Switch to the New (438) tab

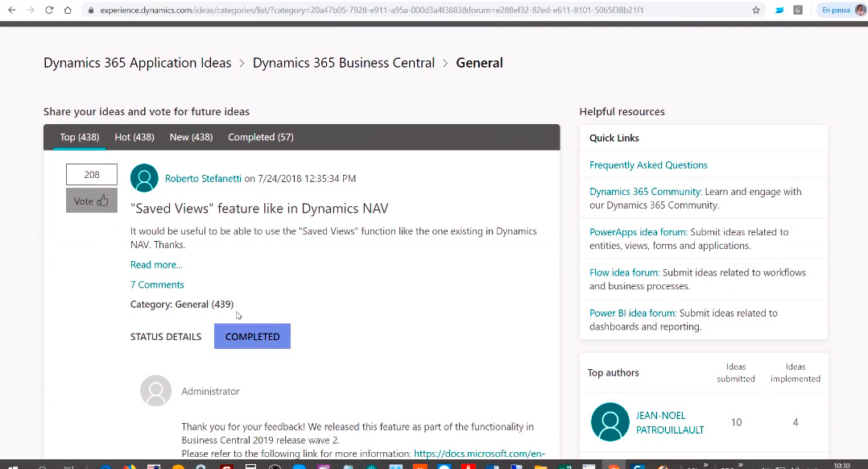point(191,137)
